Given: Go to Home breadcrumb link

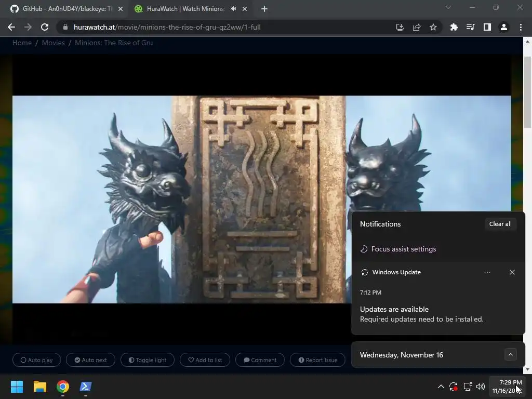Looking at the screenshot, I should 22,43.
